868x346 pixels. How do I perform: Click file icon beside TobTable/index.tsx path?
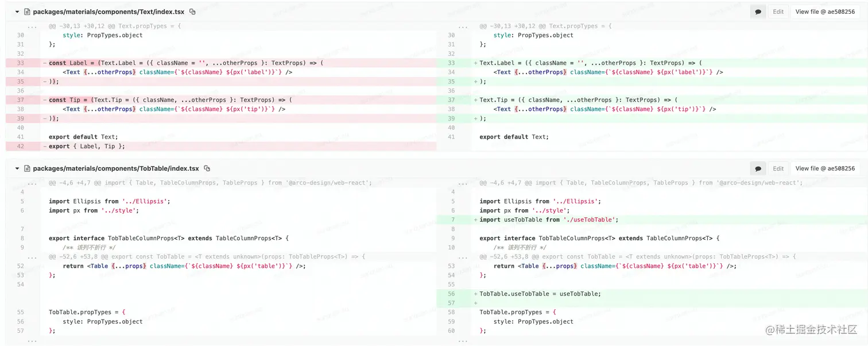click(27, 168)
